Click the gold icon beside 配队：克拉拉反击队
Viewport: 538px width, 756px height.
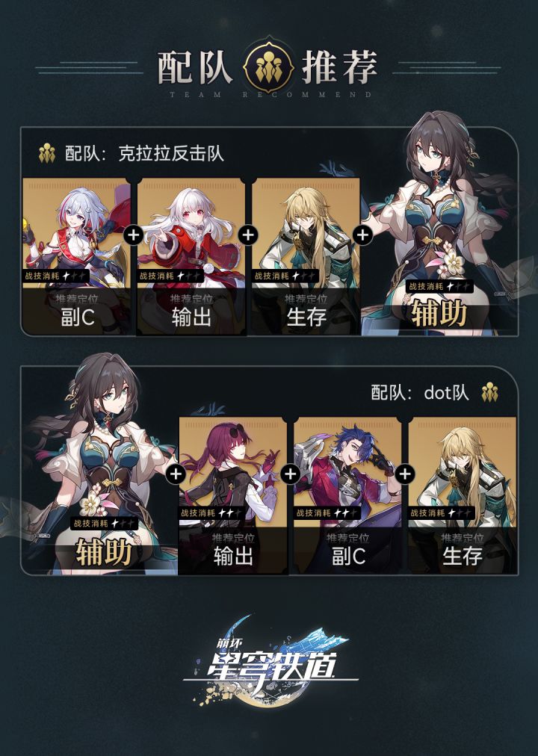(x=47, y=153)
